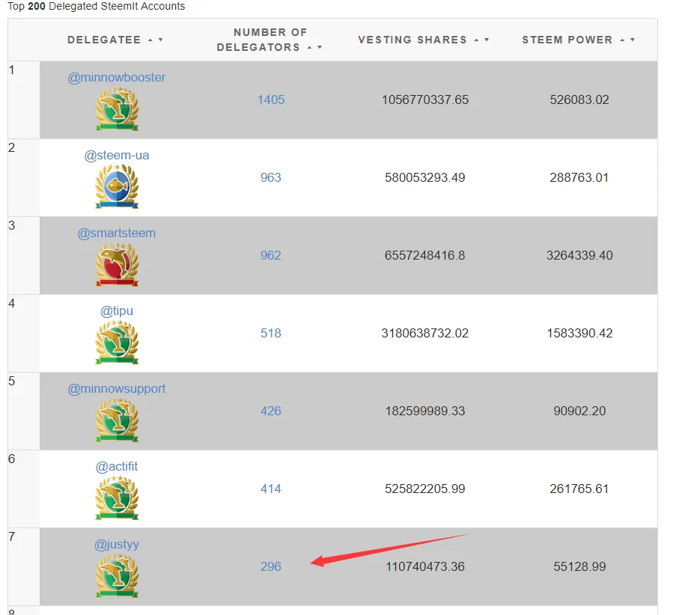Sort Number of Delegators ascending arrow
Image resolution: width=700 pixels, height=615 pixels.
(x=309, y=47)
